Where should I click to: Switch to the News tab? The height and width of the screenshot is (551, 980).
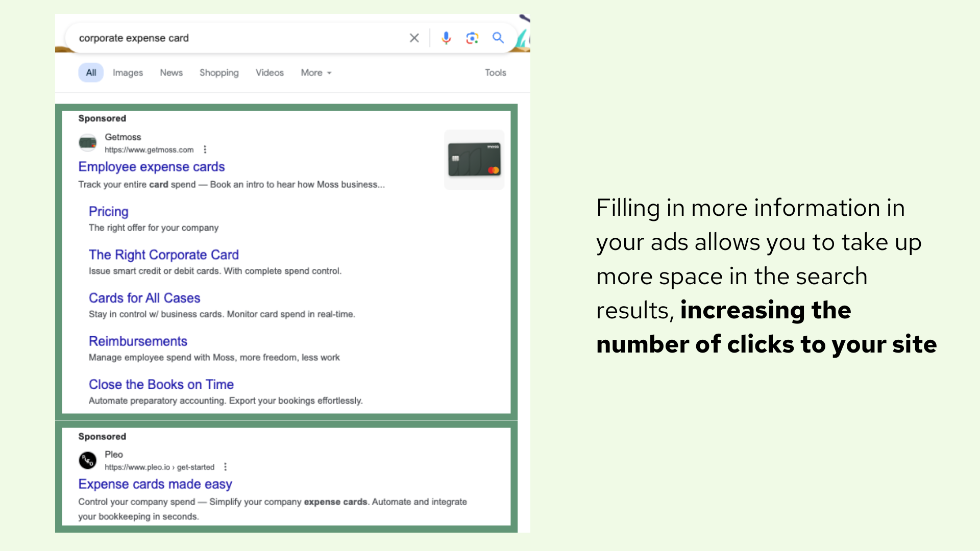(171, 72)
